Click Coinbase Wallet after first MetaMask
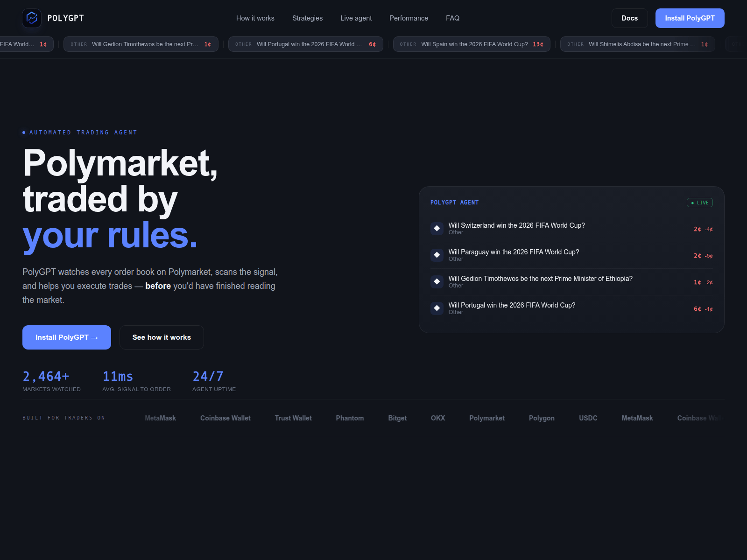The height and width of the screenshot is (560, 747). tap(226, 418)
